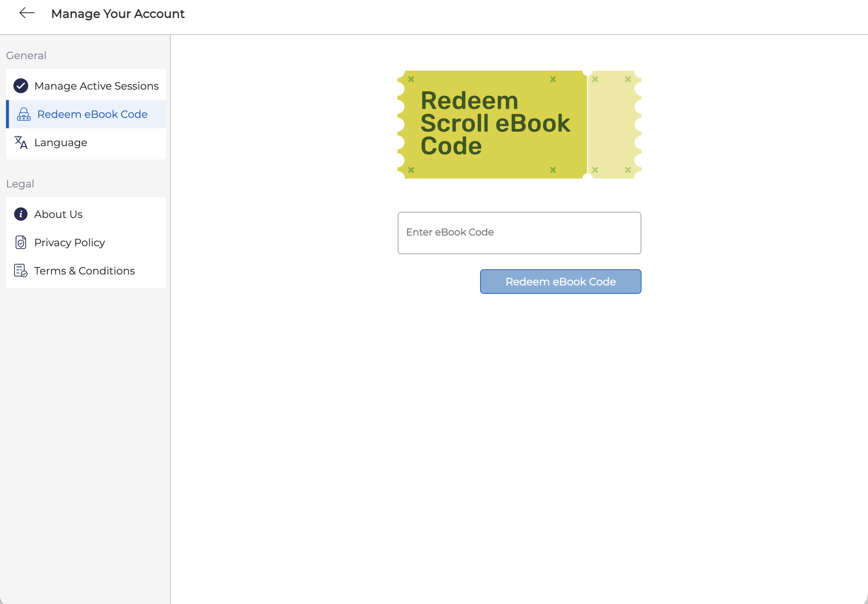This screenshot has width=868, height=604.
Task: Click the back arrow icon
Action: [27, 13]
